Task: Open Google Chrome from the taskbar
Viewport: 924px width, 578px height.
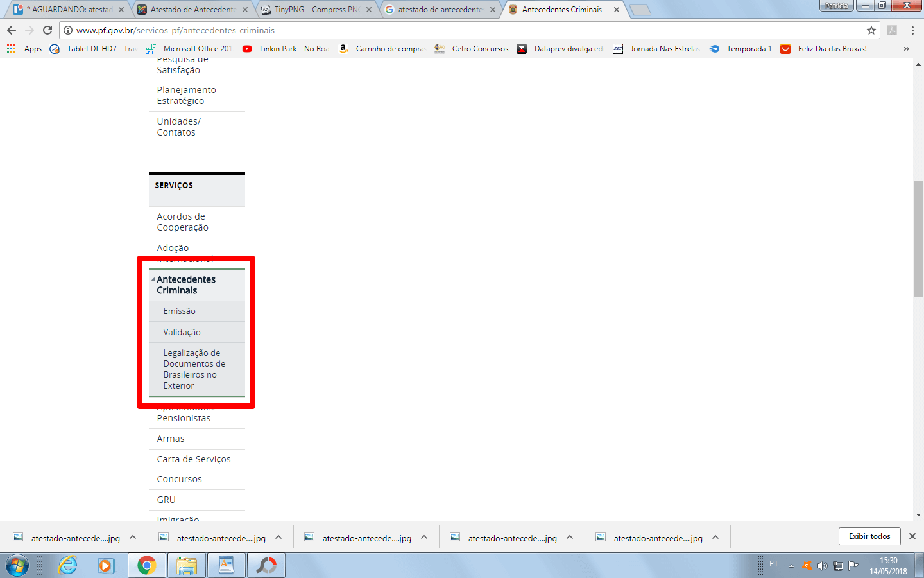Action: (146, 565)
